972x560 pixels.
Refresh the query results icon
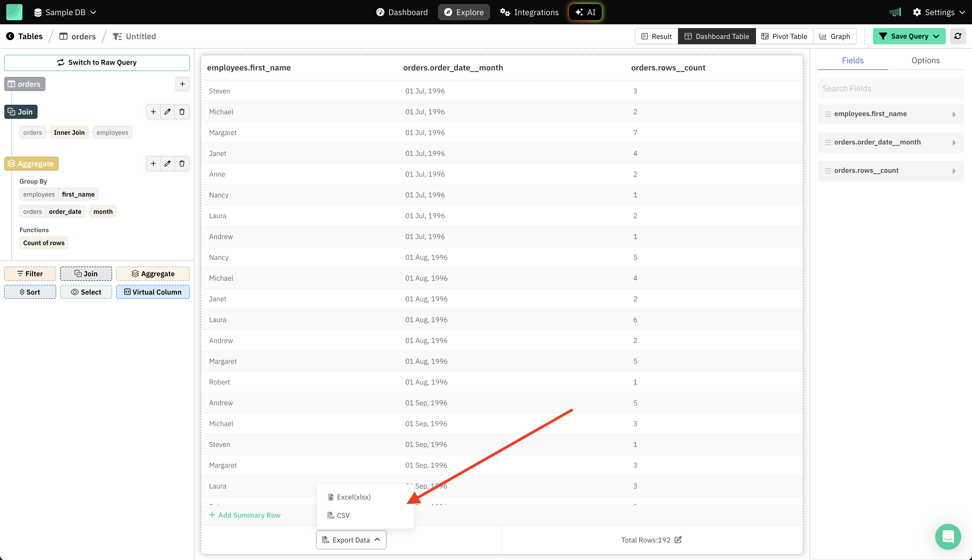click(958, 36)
